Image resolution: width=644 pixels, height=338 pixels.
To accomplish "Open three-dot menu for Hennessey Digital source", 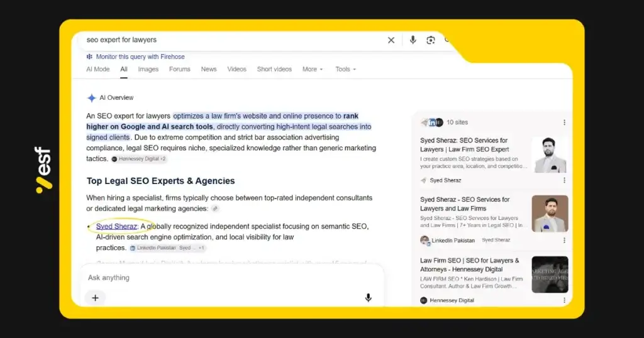I will [564, 300].
